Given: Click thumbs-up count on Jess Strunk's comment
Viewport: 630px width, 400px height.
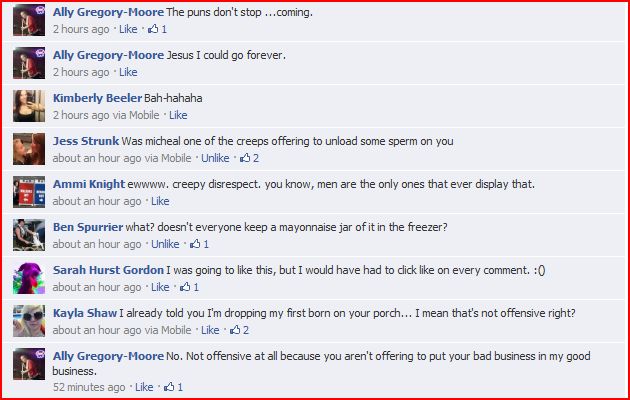Looking at the screenshot, I should (x=256, y=158).
